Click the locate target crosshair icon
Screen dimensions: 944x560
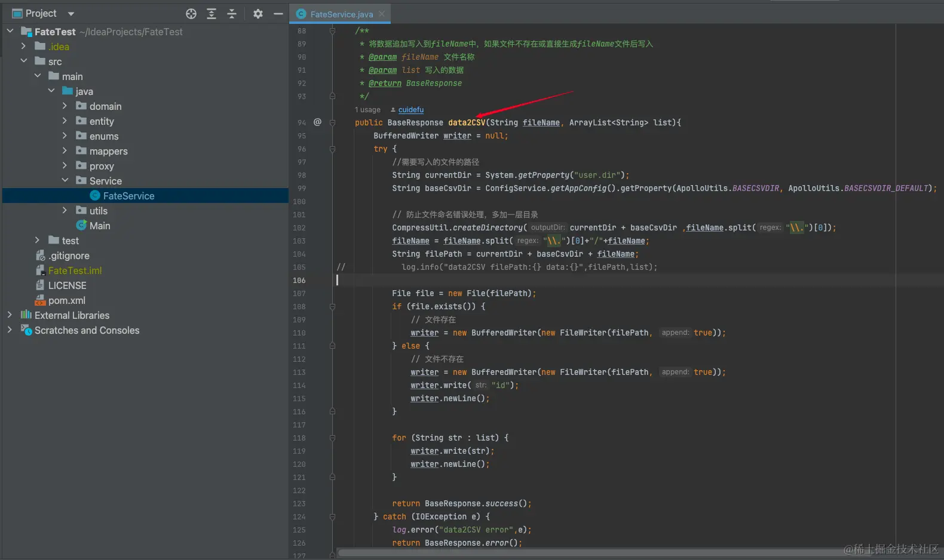click(x=191, y=14)
